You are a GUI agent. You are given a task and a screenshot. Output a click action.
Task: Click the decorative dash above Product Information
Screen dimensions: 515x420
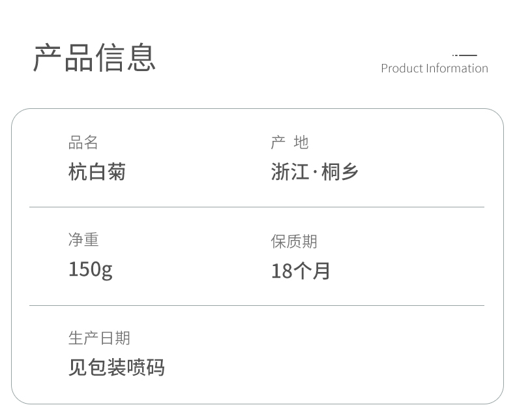(x=465, y=55)
